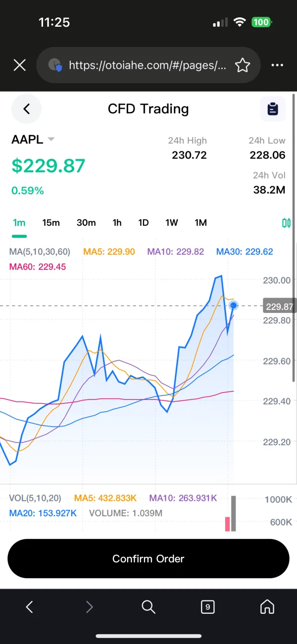Toggle the candlestick chart type icon
The image size is (297, 644).
pyautogui.click(x=286, y=223)
